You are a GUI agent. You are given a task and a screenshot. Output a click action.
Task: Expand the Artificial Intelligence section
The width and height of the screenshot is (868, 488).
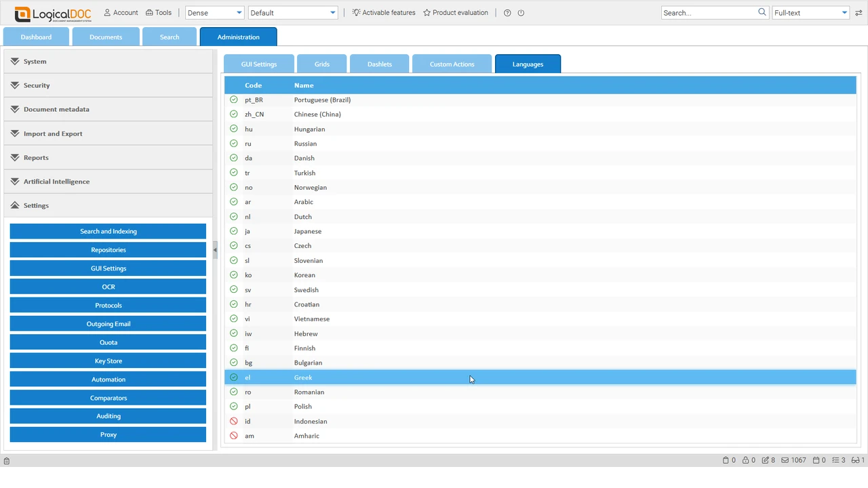56,181
